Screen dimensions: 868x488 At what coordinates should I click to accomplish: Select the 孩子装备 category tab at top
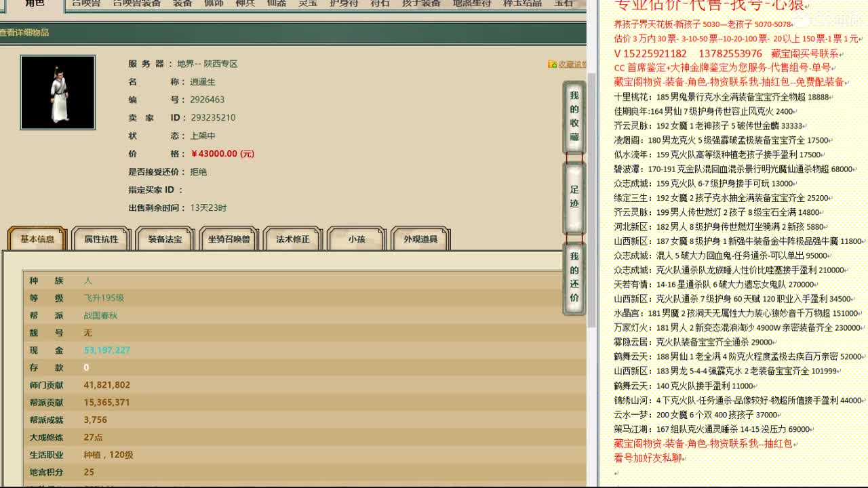click(421, 3)
